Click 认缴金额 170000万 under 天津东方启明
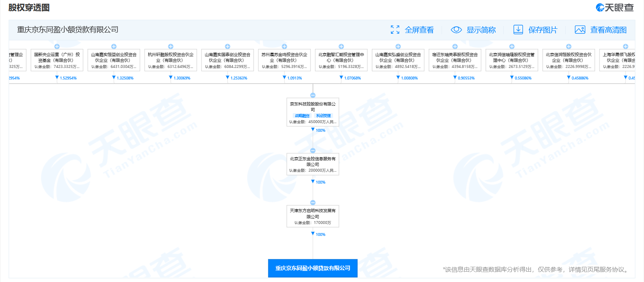The width and height of the screenshot is (644, 282). [313, 223]
